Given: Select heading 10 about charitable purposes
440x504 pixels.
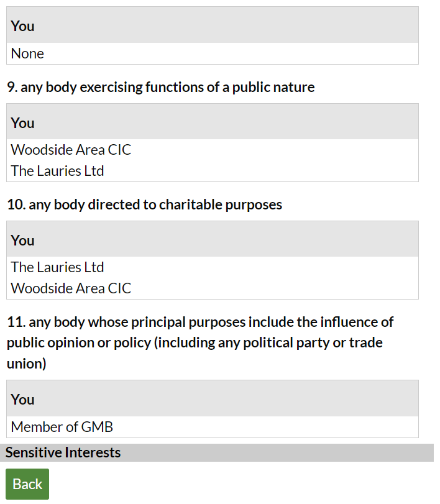Looking at the screenshot, I should pyautogui.click(x=144, y=204).
